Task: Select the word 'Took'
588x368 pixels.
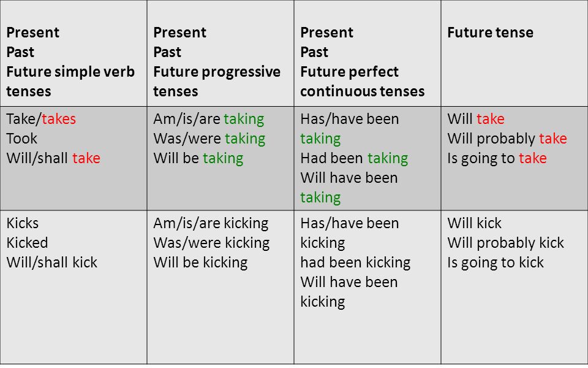Action: 22,139
